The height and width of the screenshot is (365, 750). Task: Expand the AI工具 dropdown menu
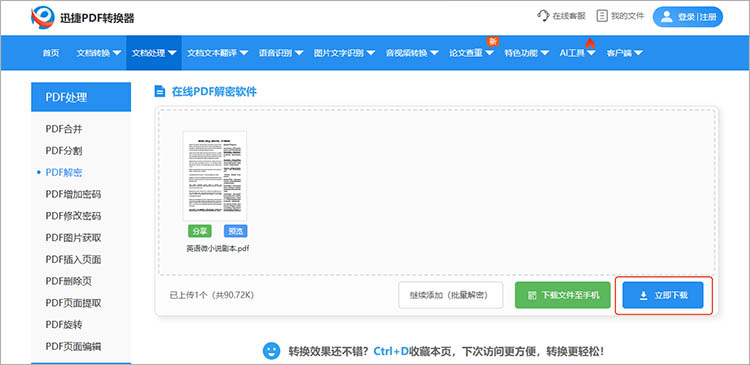point(577,53)
